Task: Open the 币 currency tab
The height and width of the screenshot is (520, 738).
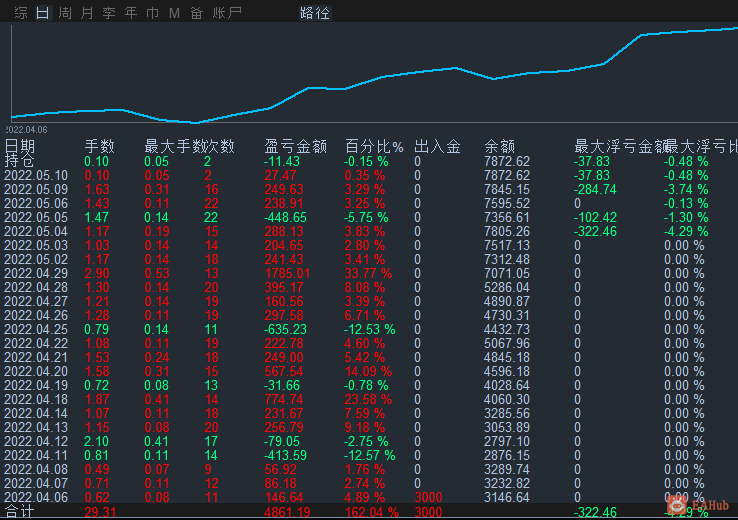Action: pyautogui.click(x=152, y=13)
